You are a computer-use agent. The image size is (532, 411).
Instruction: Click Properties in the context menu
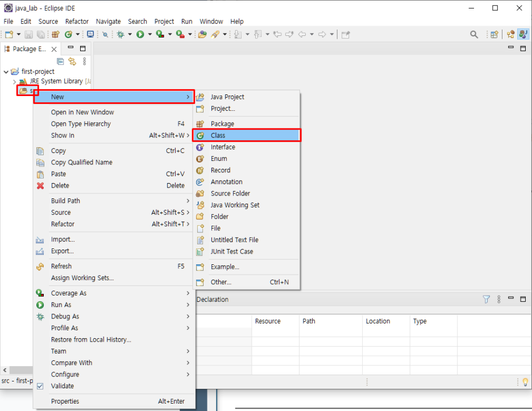pos(114,401)
